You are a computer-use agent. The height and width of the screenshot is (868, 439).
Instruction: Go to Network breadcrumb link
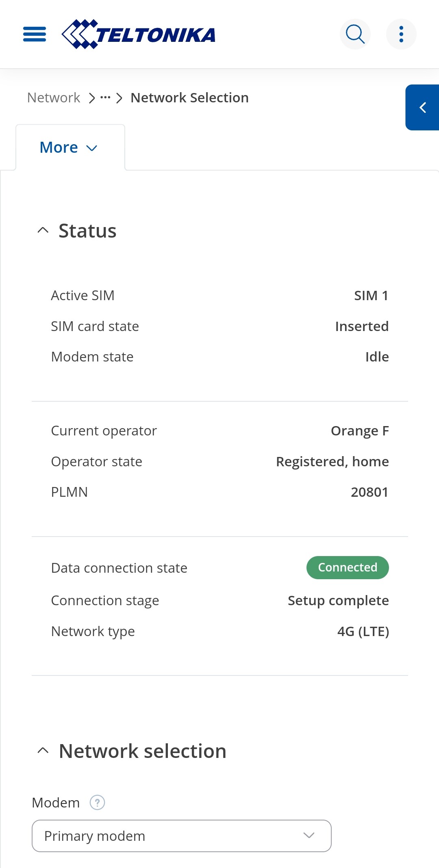(54, 98)
